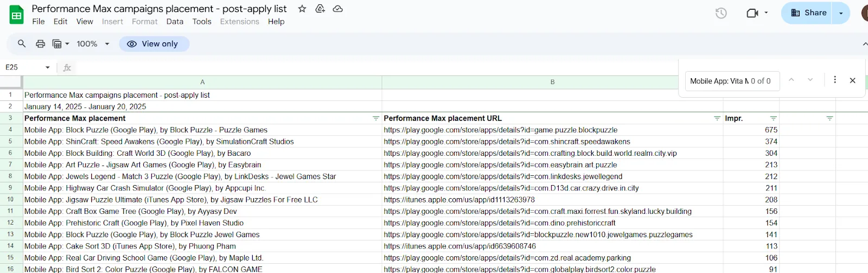Open the Data menu

[175, 22]
